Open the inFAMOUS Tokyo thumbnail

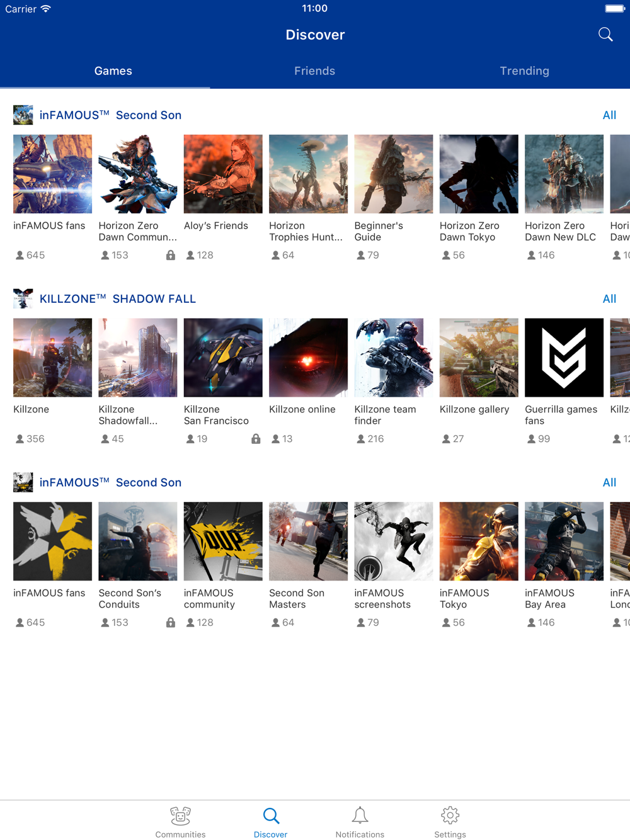click(x=479, y=542)
